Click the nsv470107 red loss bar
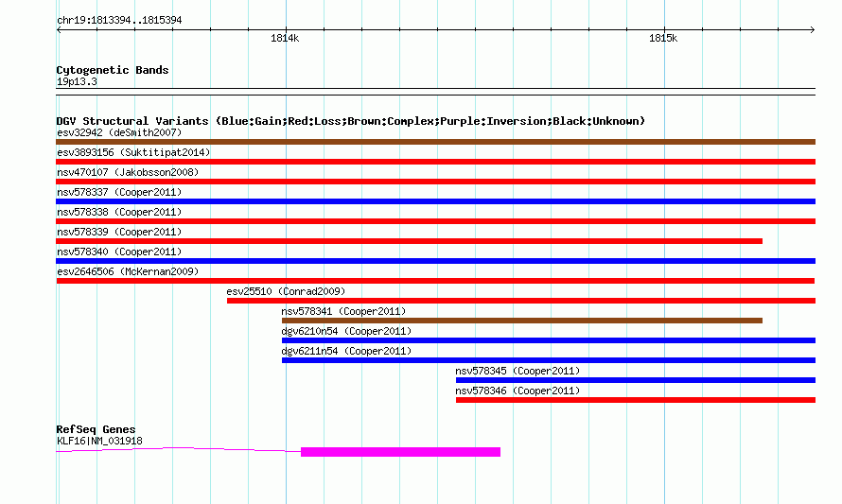 tap(435, 182)
